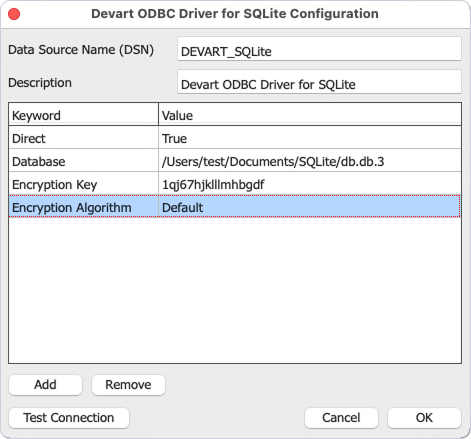Select the Direct keyword cell
This screenshot has height=439, width=471.
[83, 138]
